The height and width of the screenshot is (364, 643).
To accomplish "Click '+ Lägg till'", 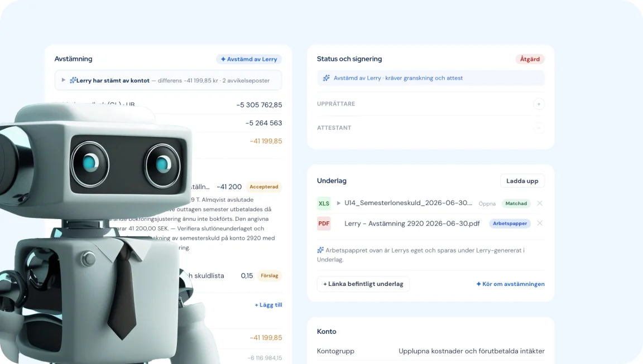I will click(268, 304).
